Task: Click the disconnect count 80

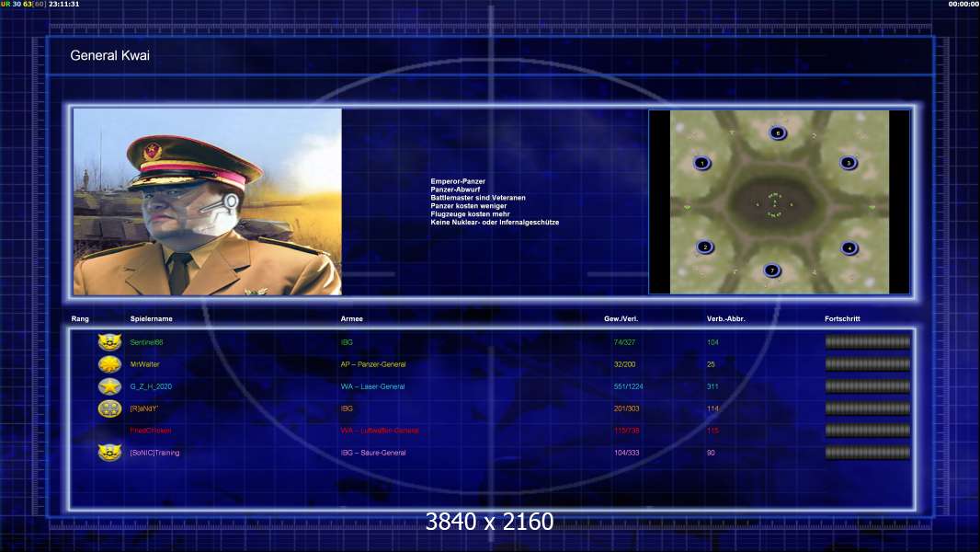Action: [x=711, y=453]
